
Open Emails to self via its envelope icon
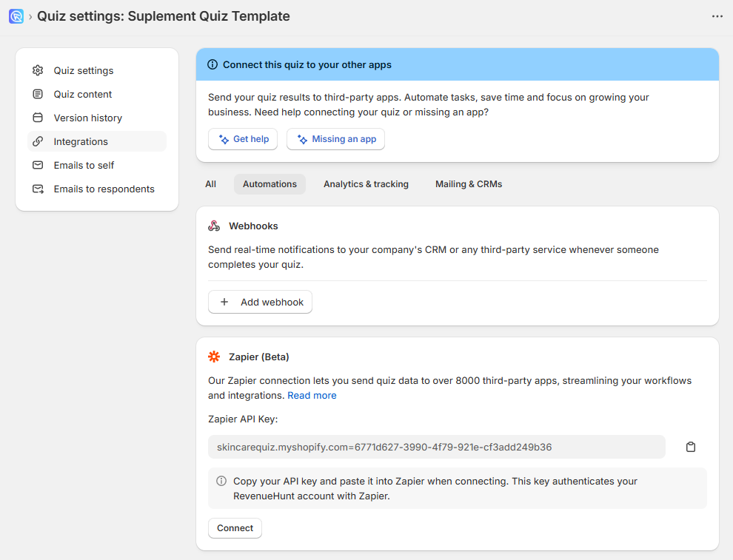38,165
